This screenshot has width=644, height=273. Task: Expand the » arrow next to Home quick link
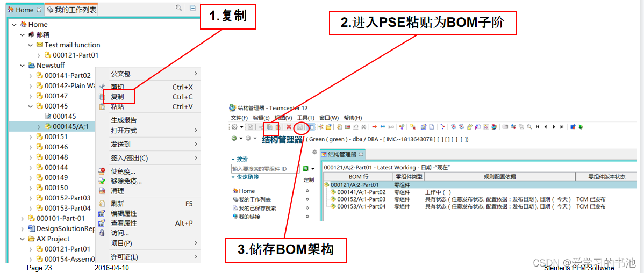coord(307,191)
